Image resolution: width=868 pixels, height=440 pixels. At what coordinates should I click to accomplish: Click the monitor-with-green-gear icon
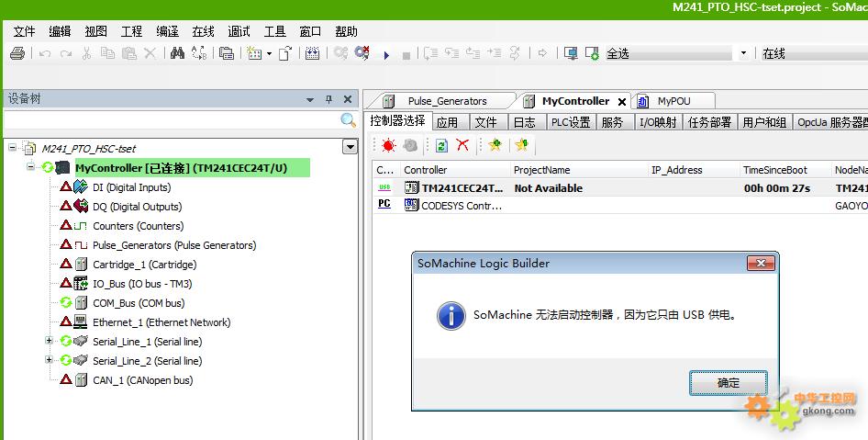click(x=592, y=54)
